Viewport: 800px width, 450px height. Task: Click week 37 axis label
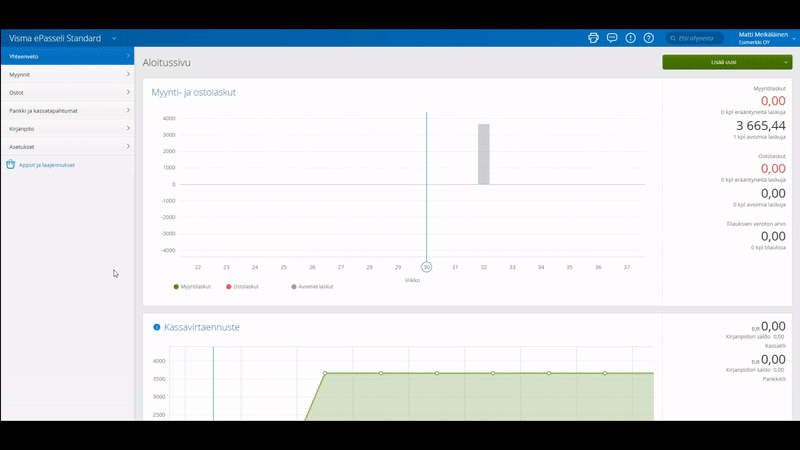point(627,267)
